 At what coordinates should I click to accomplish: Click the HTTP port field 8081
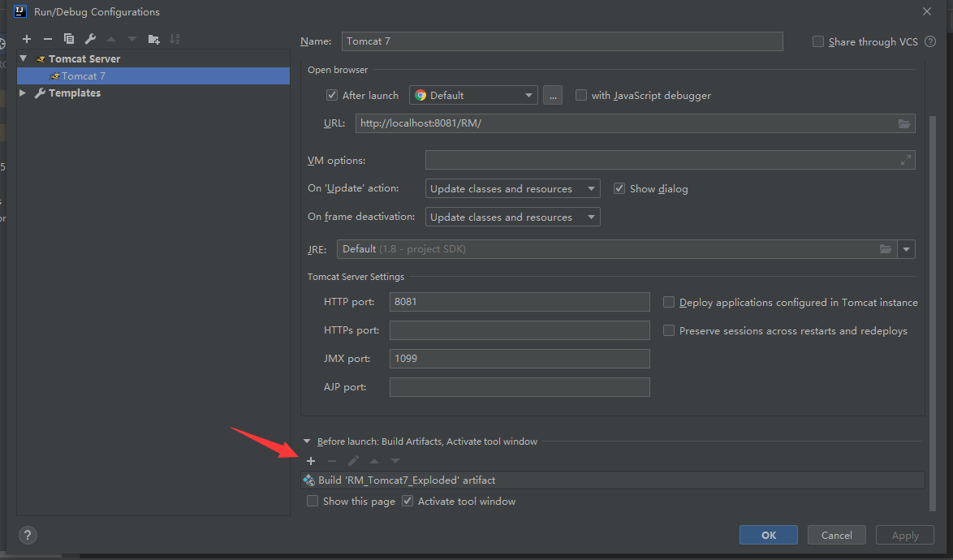coord(520,302)
